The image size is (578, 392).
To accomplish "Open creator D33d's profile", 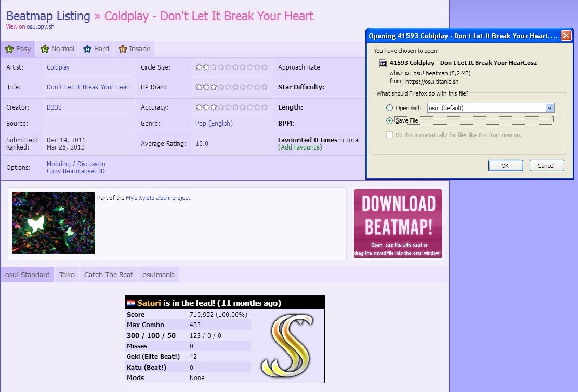I will 54,107.
